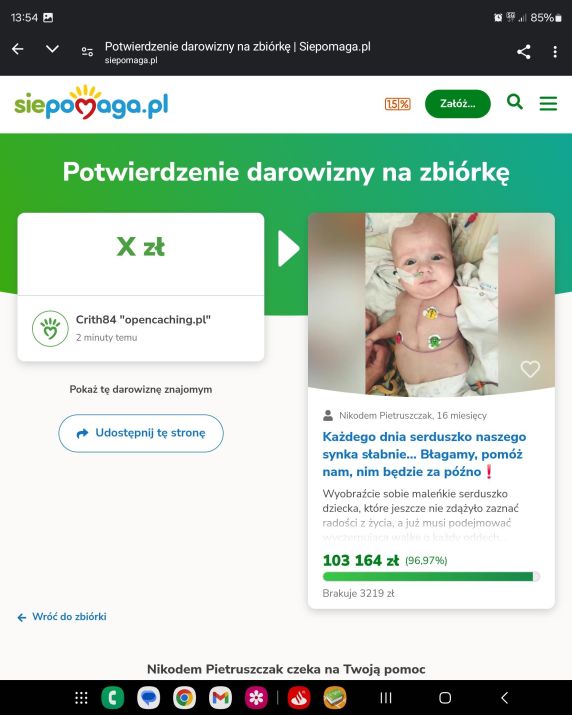Click the Udostępnij tę stronę button

141,433
